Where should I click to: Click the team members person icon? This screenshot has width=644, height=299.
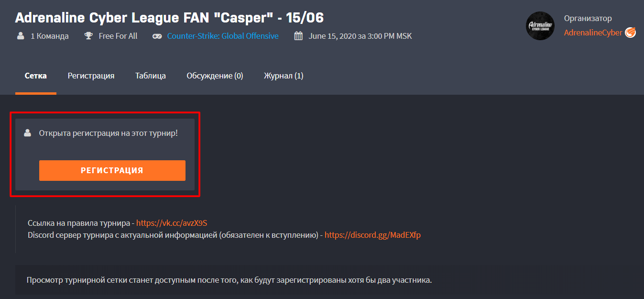(20, 36)
